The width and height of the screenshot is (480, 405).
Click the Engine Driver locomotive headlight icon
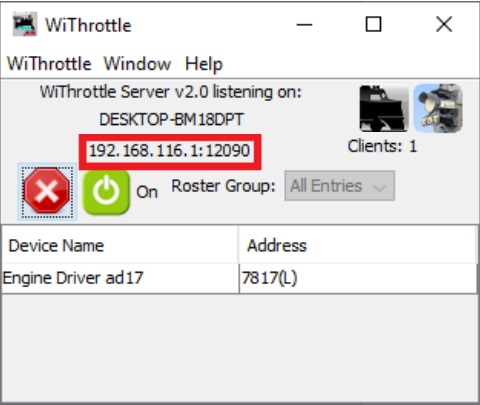[438, 108]
